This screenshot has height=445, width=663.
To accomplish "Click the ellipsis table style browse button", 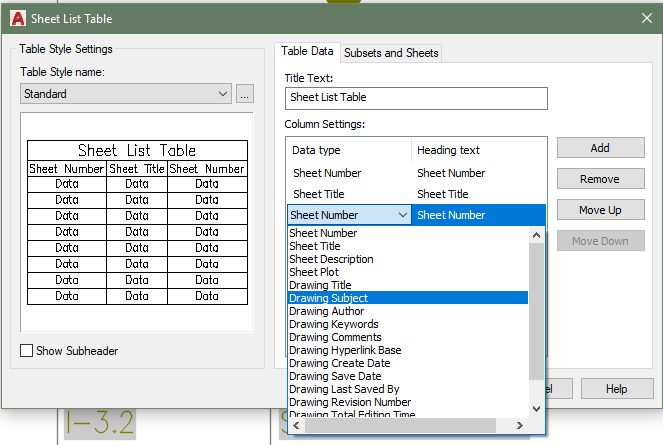I will [x=245, y=93].
